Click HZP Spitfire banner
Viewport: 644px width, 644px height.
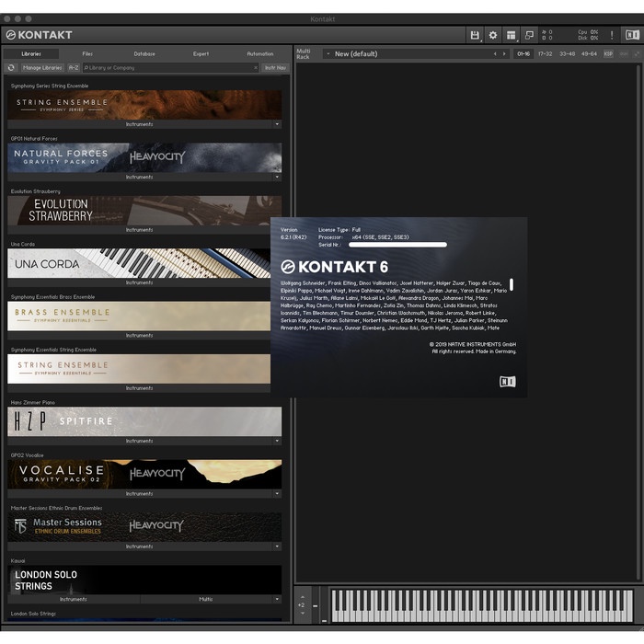(x=144, y=421)
